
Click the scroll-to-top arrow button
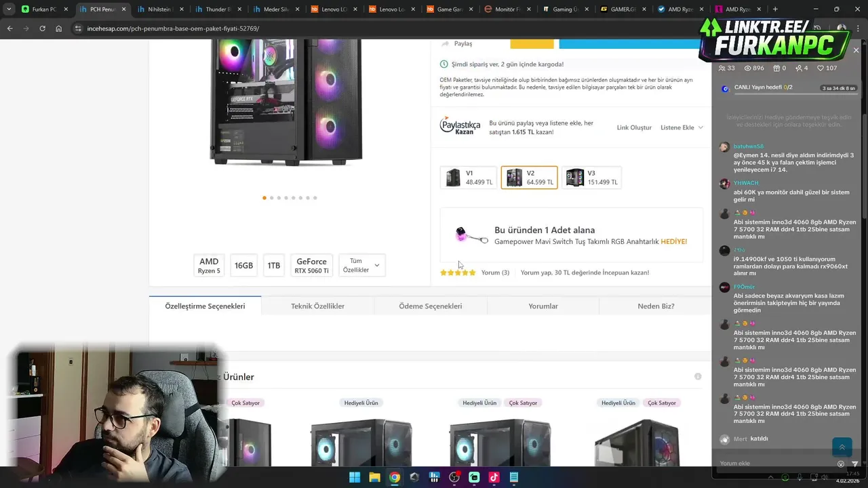pyautogui.click(x=842, y=447)
